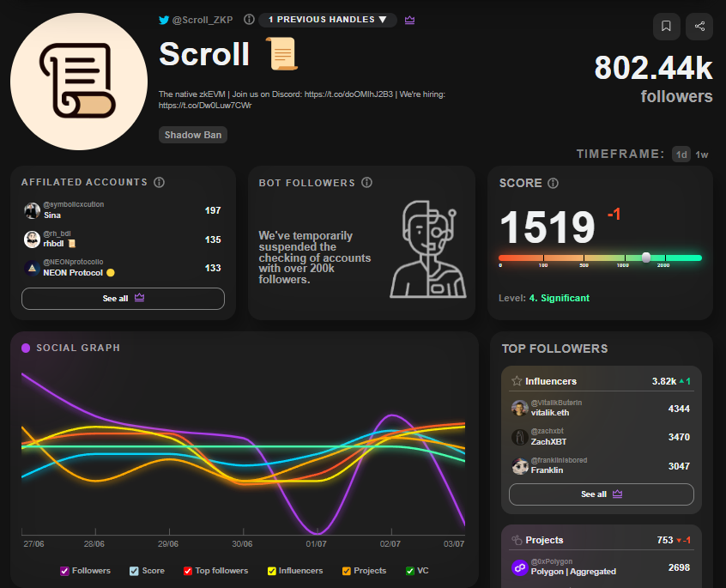Toggle the Score graph checkbox

click(x=134, y=571)
